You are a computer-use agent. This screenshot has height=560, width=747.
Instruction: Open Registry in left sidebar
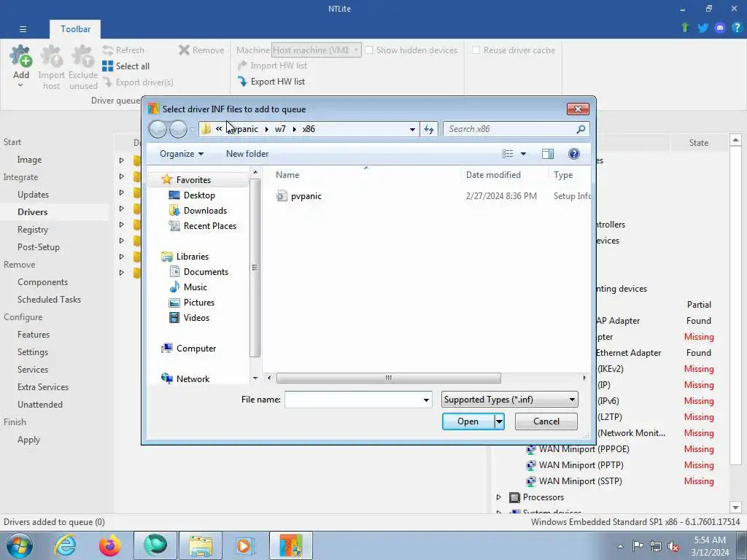click(33, 230)
